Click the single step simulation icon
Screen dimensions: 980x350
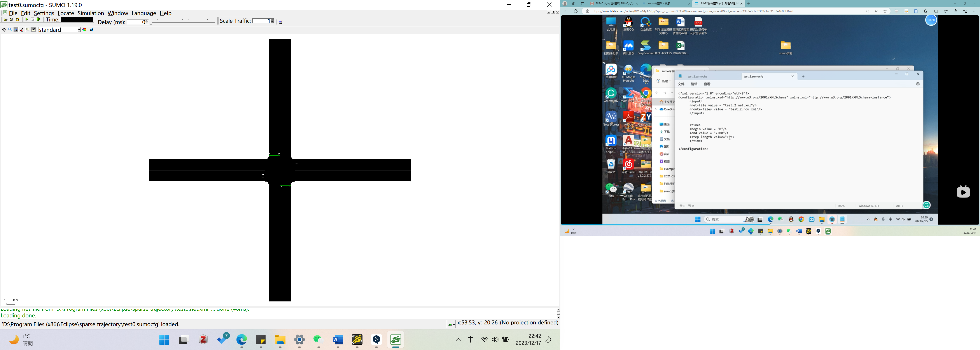tap(38, 19)
